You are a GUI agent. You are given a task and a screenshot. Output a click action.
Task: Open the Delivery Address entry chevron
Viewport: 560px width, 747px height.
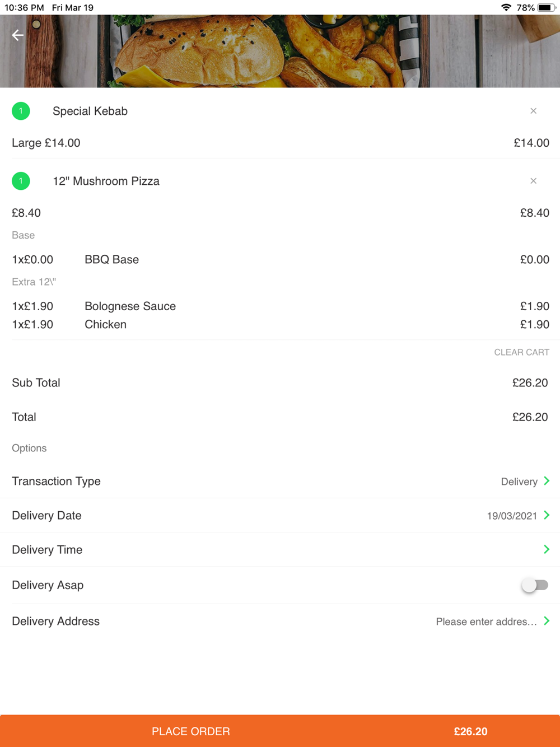click(547, 621)
